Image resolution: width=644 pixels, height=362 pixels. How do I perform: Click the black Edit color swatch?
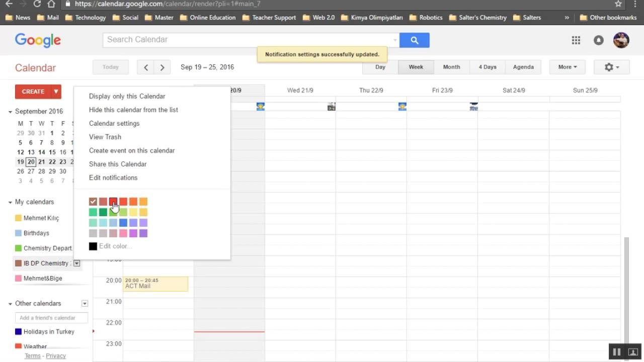(93, 246)
